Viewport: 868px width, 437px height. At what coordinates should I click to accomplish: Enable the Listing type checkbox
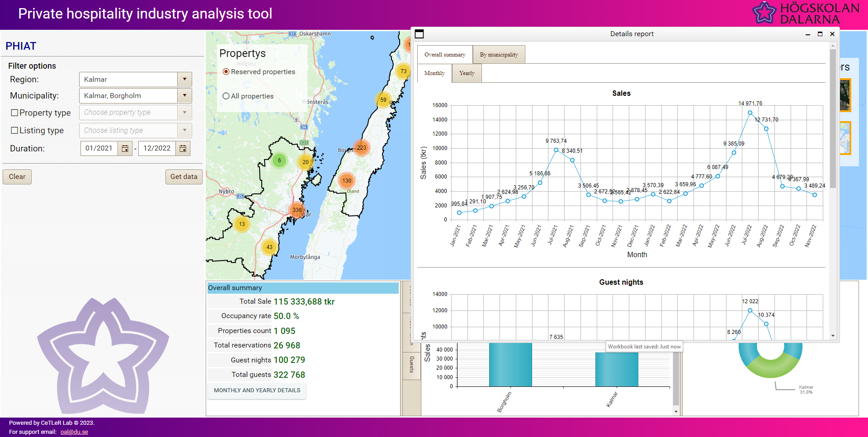pyautogui.click(x=14, y=131)
